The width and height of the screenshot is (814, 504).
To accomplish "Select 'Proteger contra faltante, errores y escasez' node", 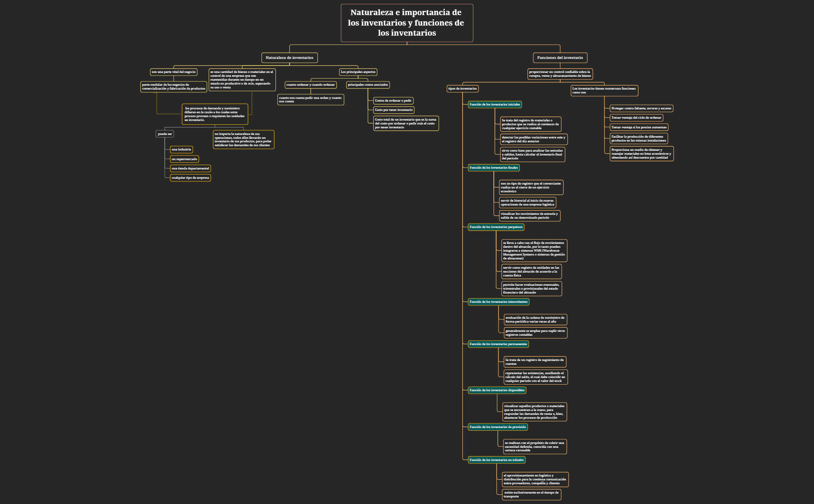I will point(641,109).
